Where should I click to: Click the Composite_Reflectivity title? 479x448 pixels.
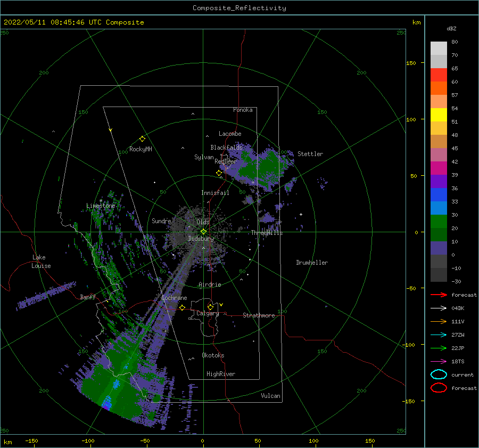[x=240, y=8]
